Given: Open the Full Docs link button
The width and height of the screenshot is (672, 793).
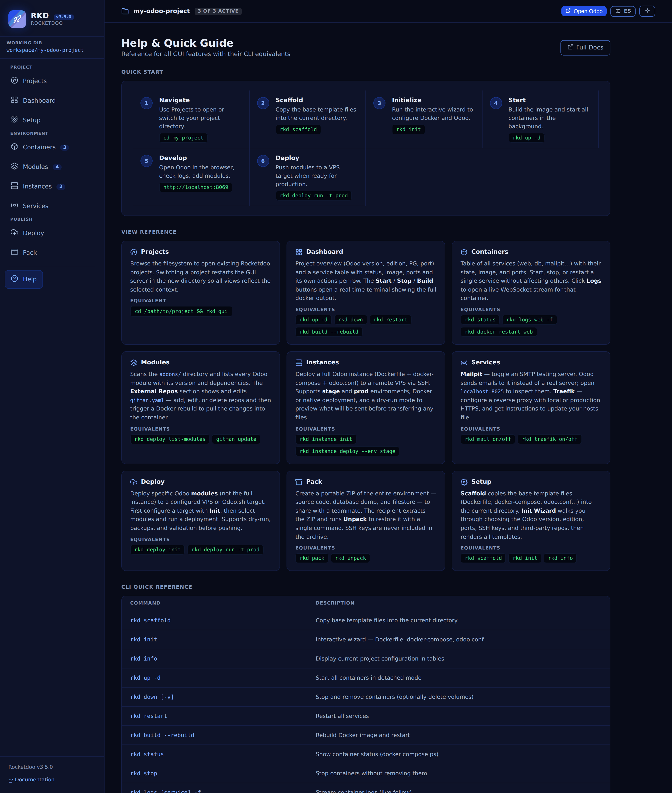Looking at the screenshot, I should click(x=585, y=48).
